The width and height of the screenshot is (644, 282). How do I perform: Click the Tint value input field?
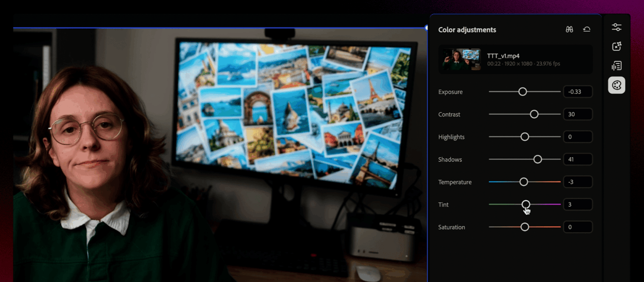click(x=578, y=204)
